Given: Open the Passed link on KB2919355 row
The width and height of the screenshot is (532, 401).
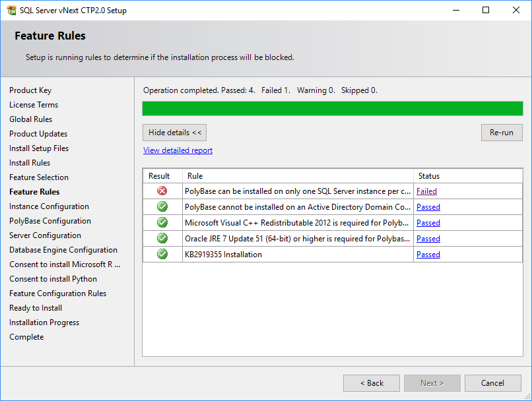Looking at the screenshot, I should [x=428, y=254].
